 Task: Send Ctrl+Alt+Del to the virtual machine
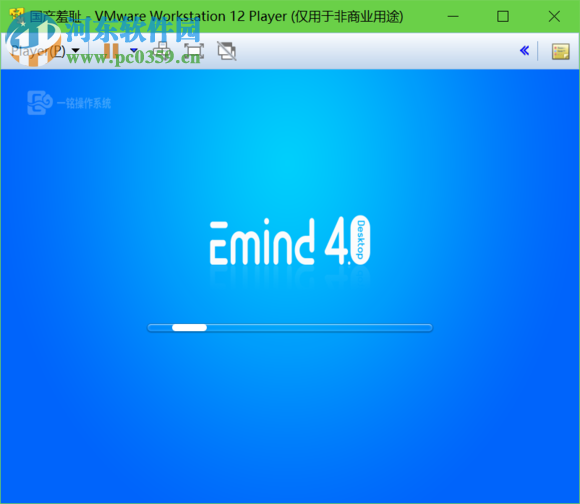click(161, 51)
